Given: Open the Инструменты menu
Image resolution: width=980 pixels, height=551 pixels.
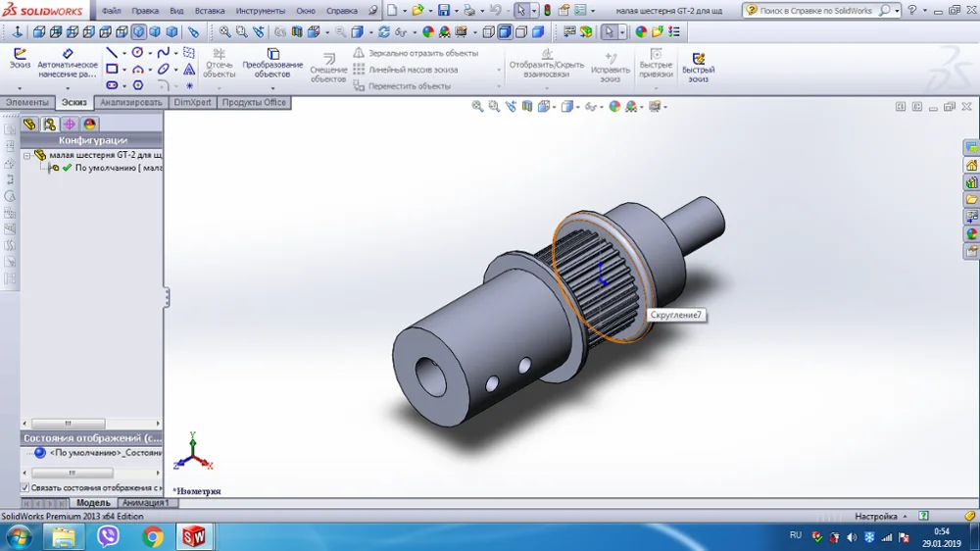Looking at the screenshot, I should 260,11.
